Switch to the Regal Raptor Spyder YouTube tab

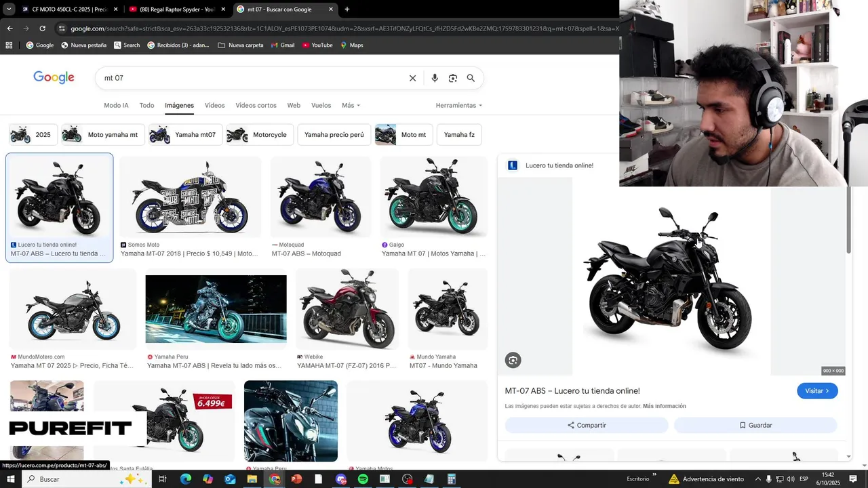click(176, 9)
